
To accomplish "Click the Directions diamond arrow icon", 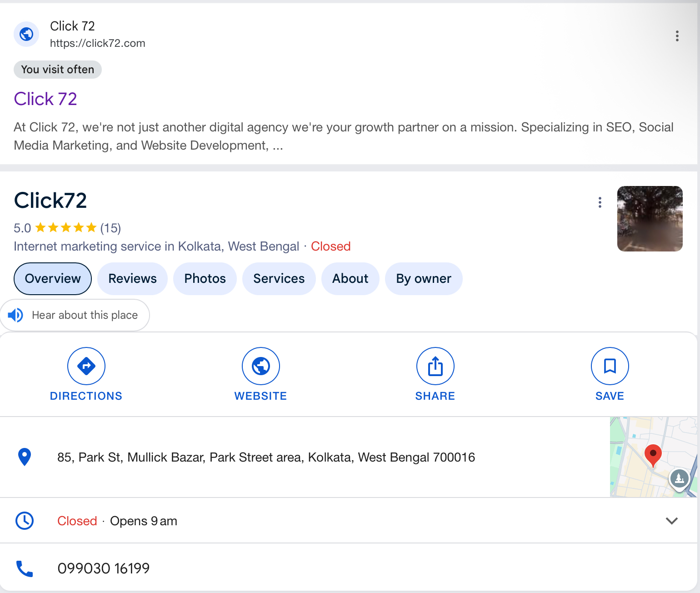I will point(86,366).
